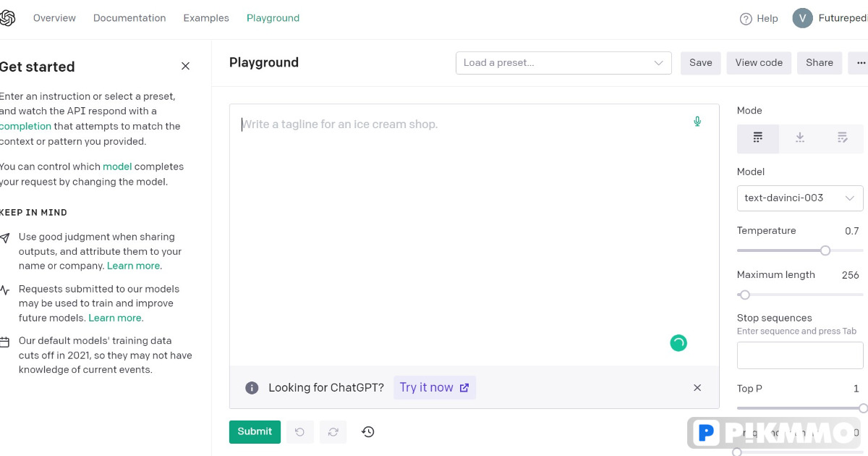Click the undo last completion icon
The height and width of the screenshot is (456, 868).
[x=299, y=432]
